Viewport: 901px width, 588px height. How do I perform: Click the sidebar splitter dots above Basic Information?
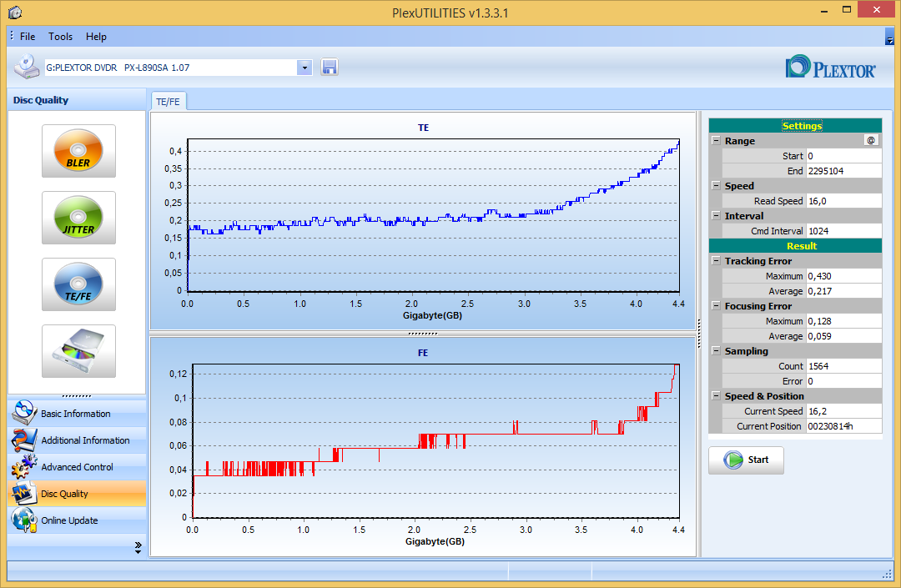[x=77, y=395]
